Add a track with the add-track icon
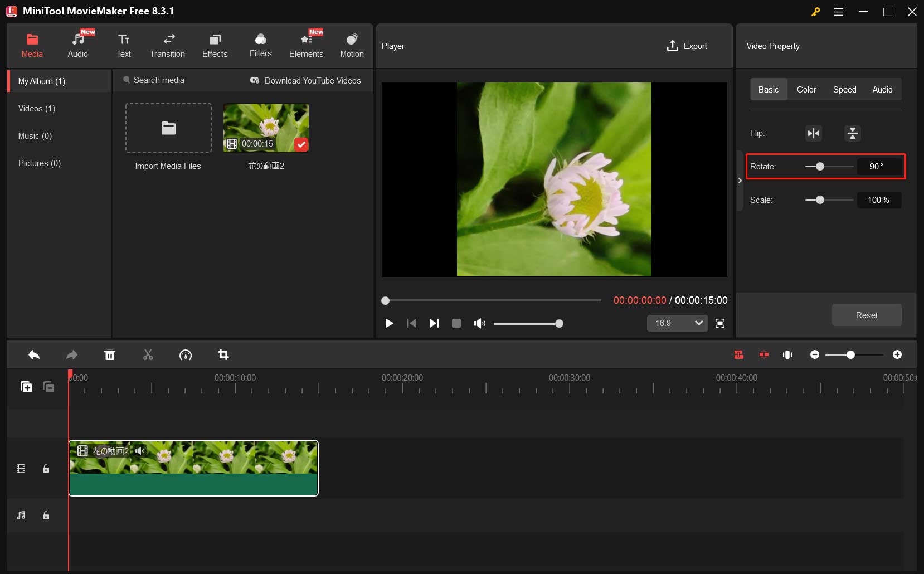The width and height of the screenshot is (924, 574). click(26, 387)
